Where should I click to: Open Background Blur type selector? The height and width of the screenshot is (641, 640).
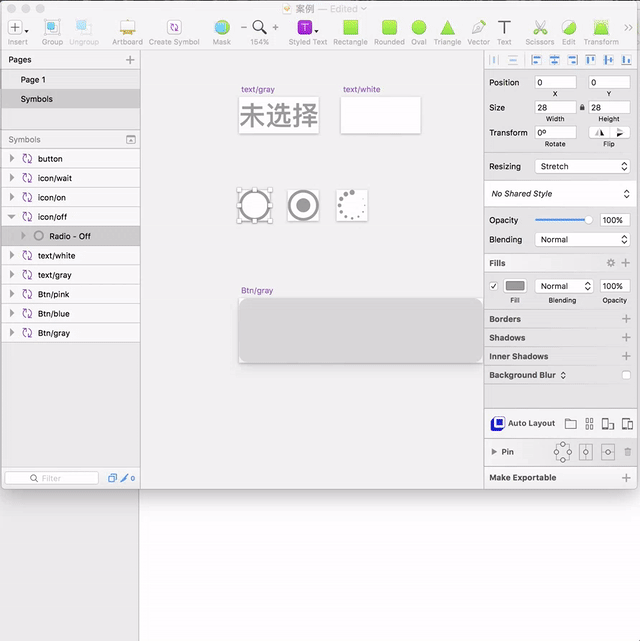point(563,375)
